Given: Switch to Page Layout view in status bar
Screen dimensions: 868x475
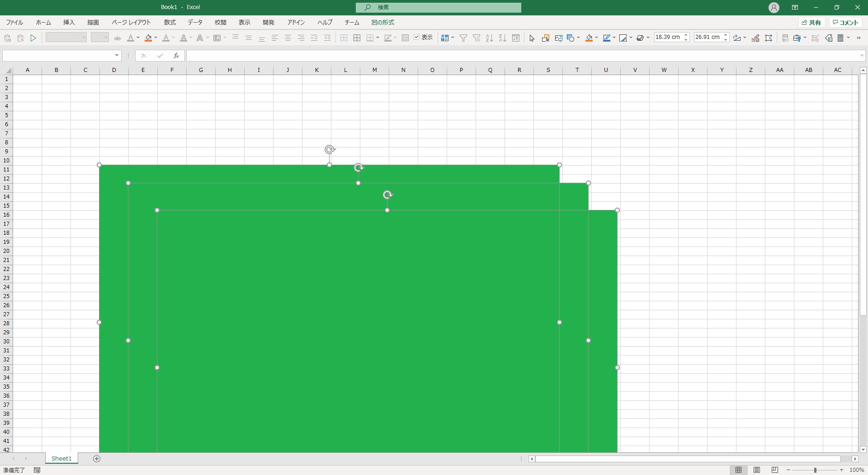Looking at the screenshot, I should pos(757,470).
